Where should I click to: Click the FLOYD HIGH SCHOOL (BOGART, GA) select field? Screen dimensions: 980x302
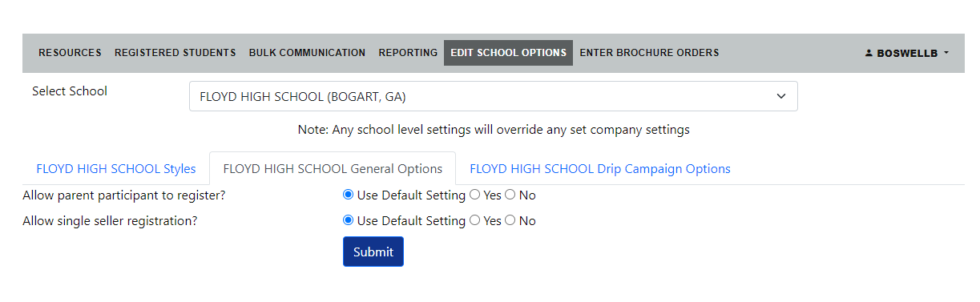494,96
